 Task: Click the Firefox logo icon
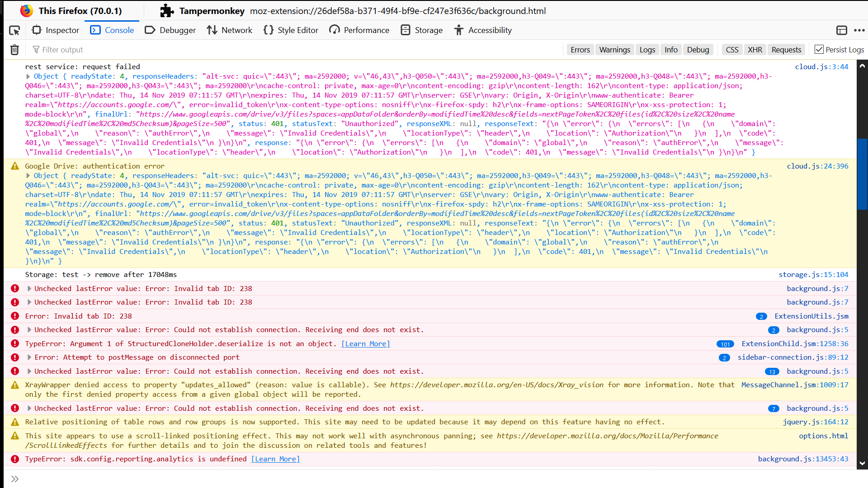pyautogui.click(x=27, y=10)
